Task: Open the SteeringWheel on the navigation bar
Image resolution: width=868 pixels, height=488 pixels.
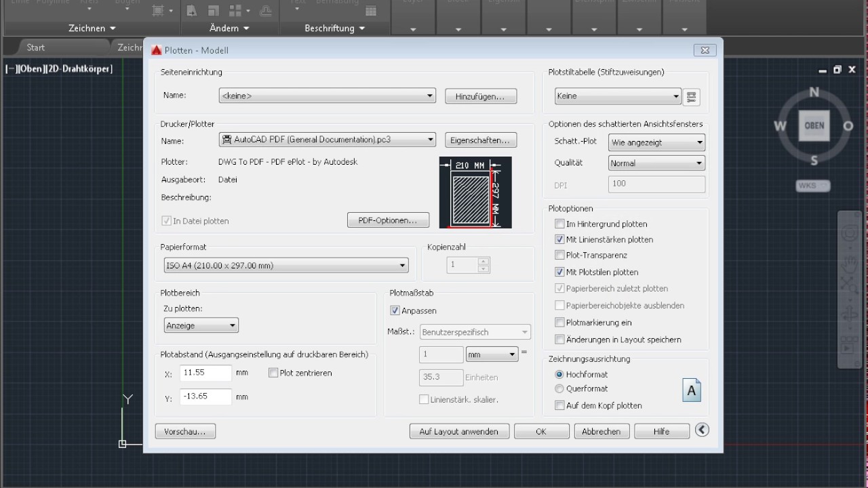Action: tap(849, 233)
